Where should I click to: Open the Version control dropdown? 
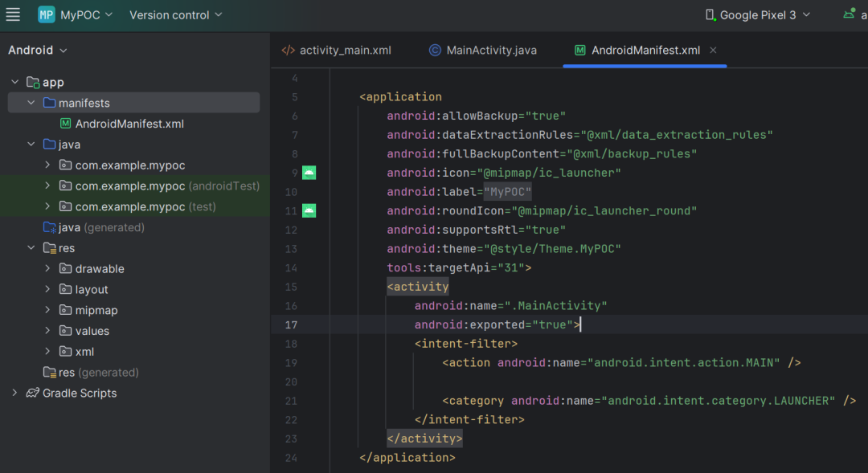pyautogui.click(x=175, y=15)
